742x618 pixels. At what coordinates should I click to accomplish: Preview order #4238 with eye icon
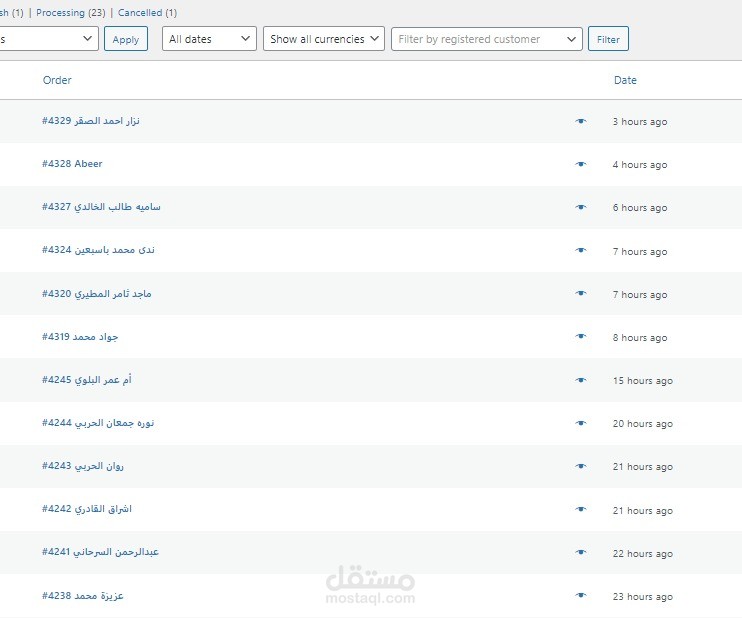(581, 595)
